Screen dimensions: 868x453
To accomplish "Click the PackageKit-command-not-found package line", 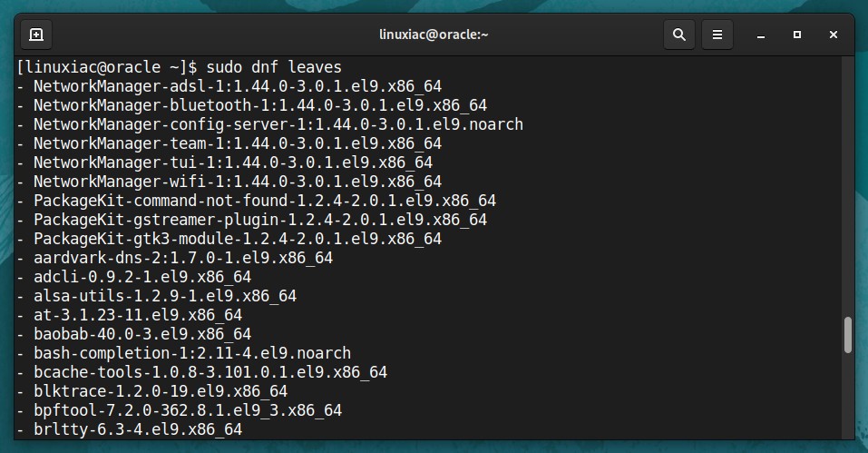I will [257, 201].
